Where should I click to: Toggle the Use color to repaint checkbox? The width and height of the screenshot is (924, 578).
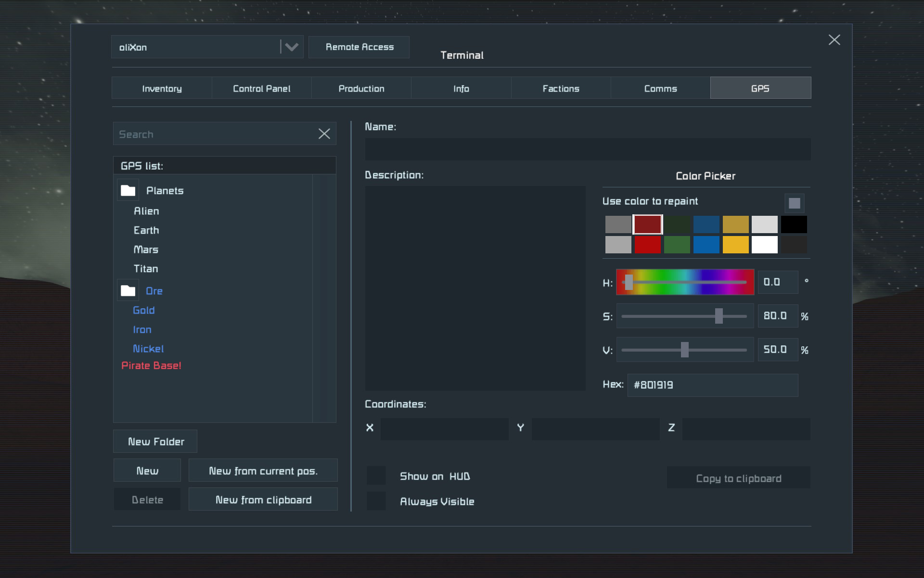794,203
